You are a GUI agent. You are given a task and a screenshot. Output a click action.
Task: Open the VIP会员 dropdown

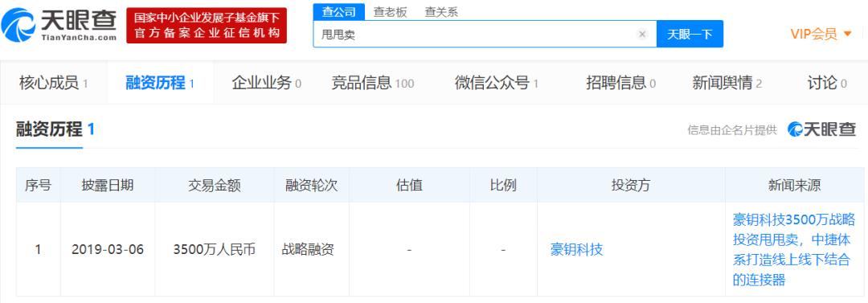pyautogui.click(x=821, y=35)
